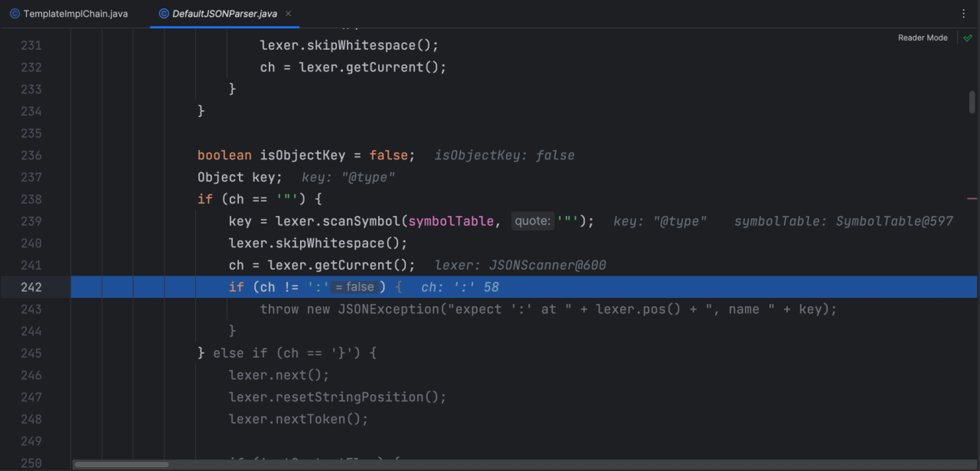Click 'Object key;' declaration on line 237
The width and height of the screenshot is (980, 471).
click(240, 177)
